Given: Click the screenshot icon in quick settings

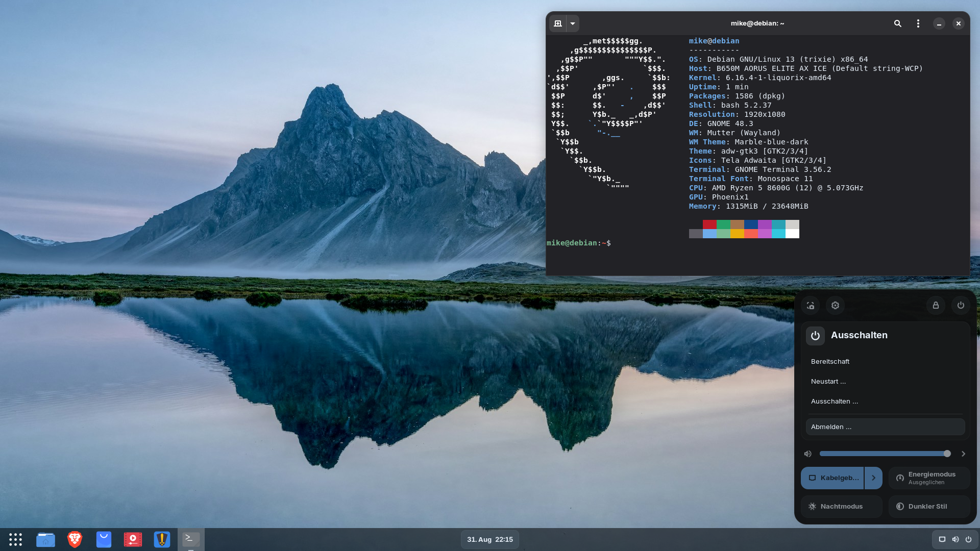Looking at the screenshot, I should tap(810, 306).
